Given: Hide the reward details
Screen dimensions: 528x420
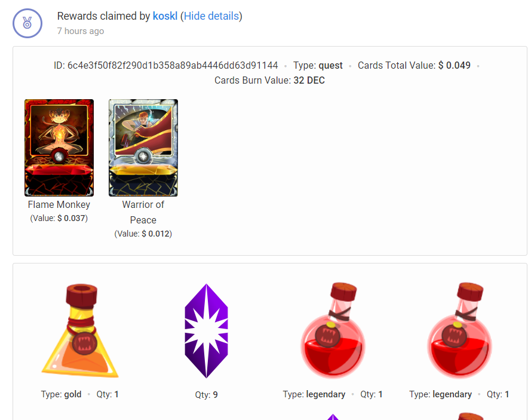Looking at the screenshot, I should click(x=211, y=16).
